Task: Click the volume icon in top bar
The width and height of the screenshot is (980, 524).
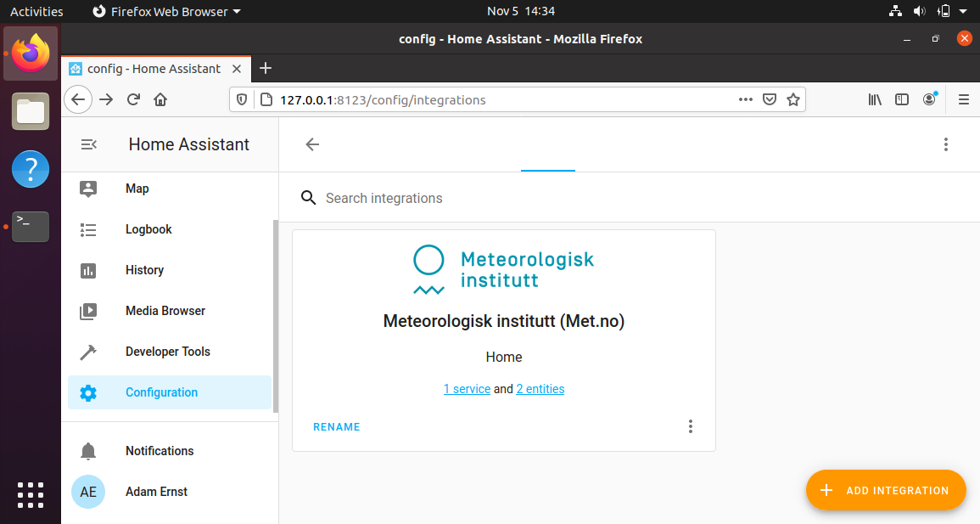Action: tap(919, 11)
